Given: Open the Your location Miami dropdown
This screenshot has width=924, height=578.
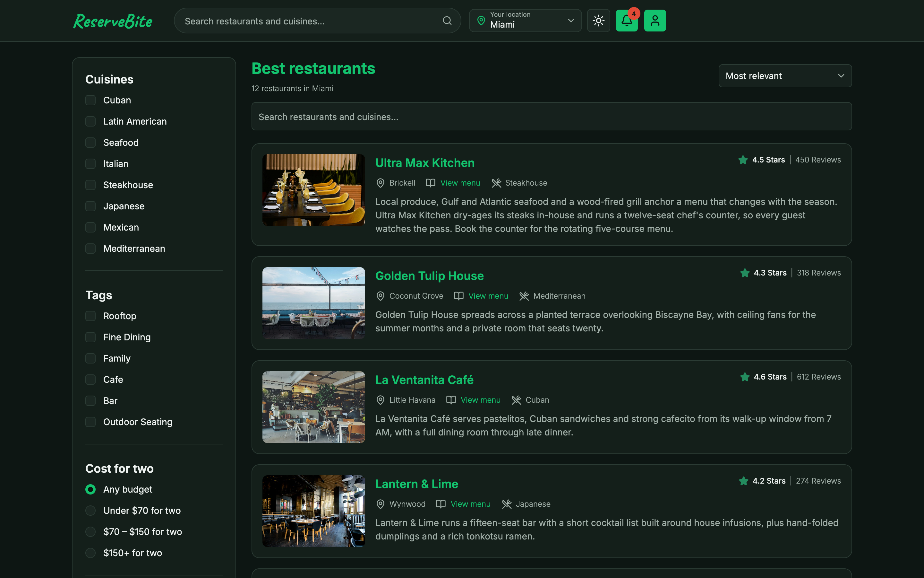Looking at the screenshot, I should (525, 21).
